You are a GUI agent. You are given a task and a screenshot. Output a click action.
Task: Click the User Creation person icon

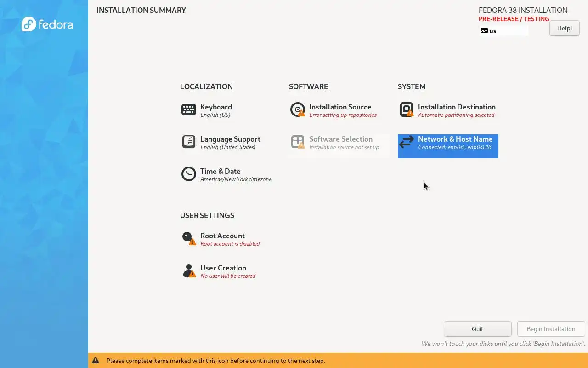[189, 270]
